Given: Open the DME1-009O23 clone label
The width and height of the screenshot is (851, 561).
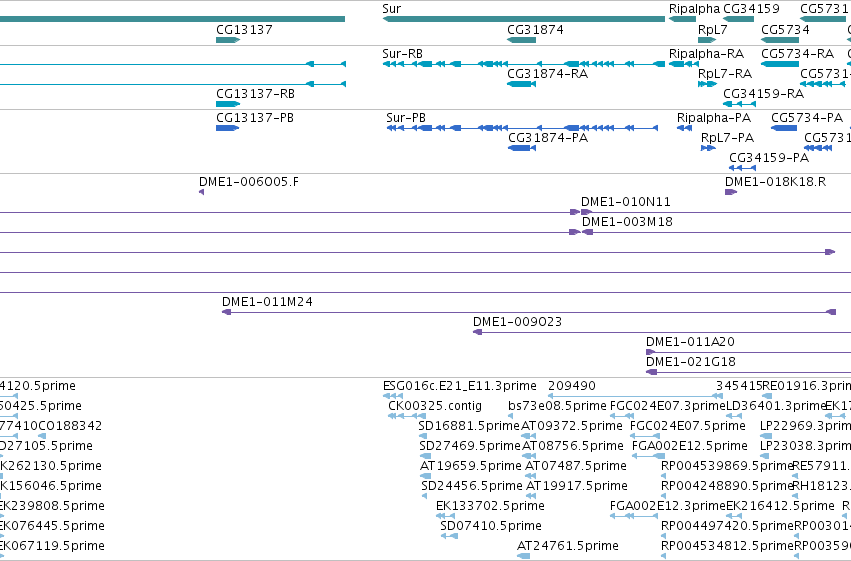Looking at the screenshot, I should pyautogui.click(x=517, y=322).
